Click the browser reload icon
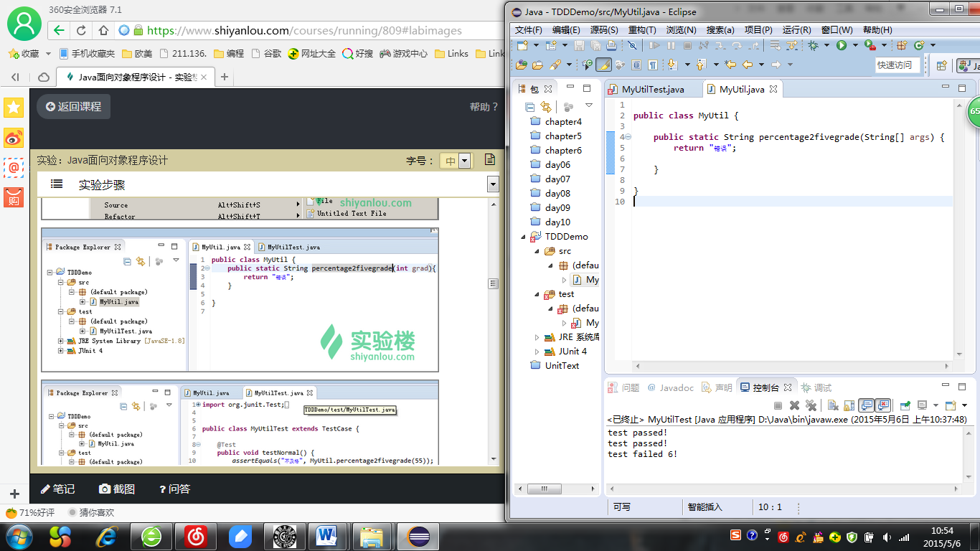The image size is (980, 551). [x=81, y=30]
